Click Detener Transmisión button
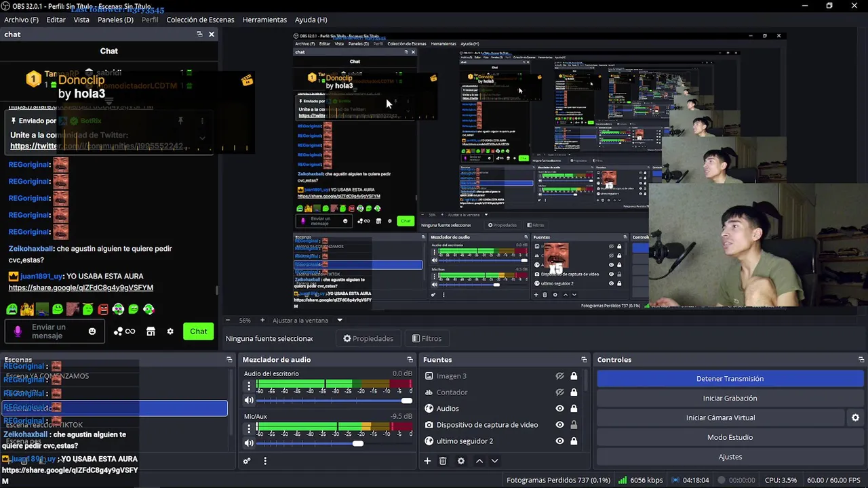 (x=730, y=379)
